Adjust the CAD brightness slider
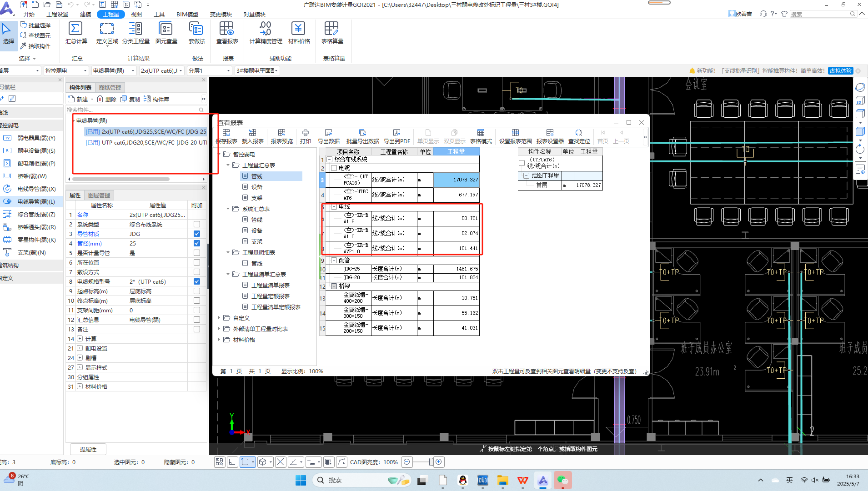Viewport: 868px width, 491px height. (430, 462)
